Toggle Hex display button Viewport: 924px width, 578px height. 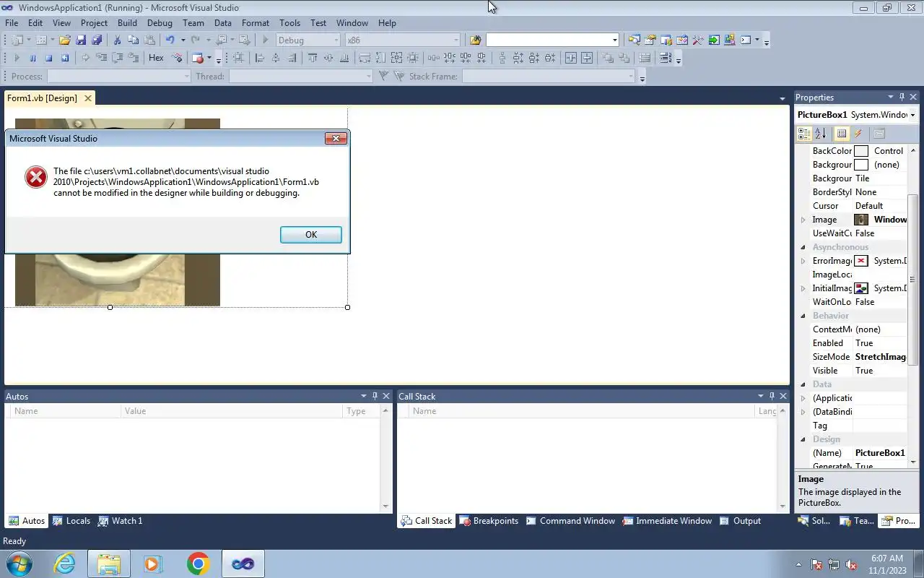pyautogui.click(x=156, y=58)
